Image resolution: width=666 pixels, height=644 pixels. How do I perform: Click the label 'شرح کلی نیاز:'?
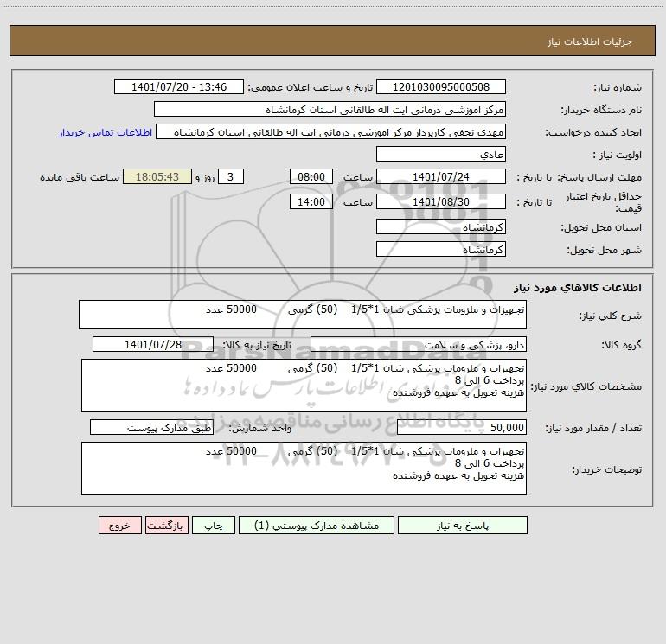pos(611,316)
